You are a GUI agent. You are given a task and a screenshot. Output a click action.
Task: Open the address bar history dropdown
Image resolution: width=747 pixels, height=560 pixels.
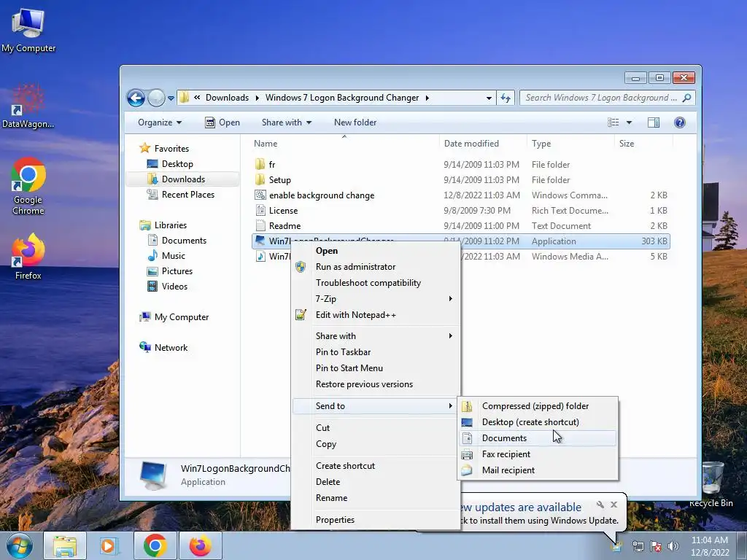[x=489, y=98]
